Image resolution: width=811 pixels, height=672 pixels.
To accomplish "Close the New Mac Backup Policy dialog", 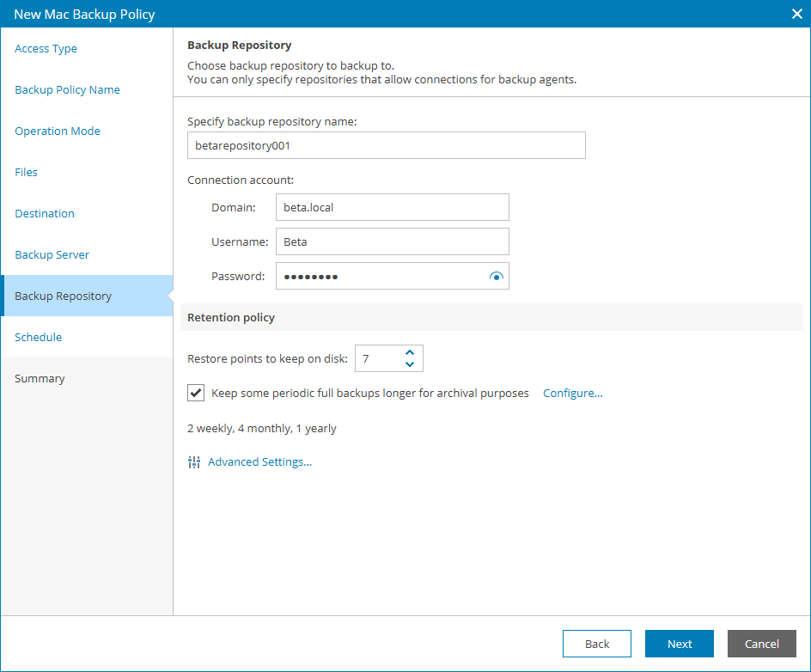I will point(796,14).
